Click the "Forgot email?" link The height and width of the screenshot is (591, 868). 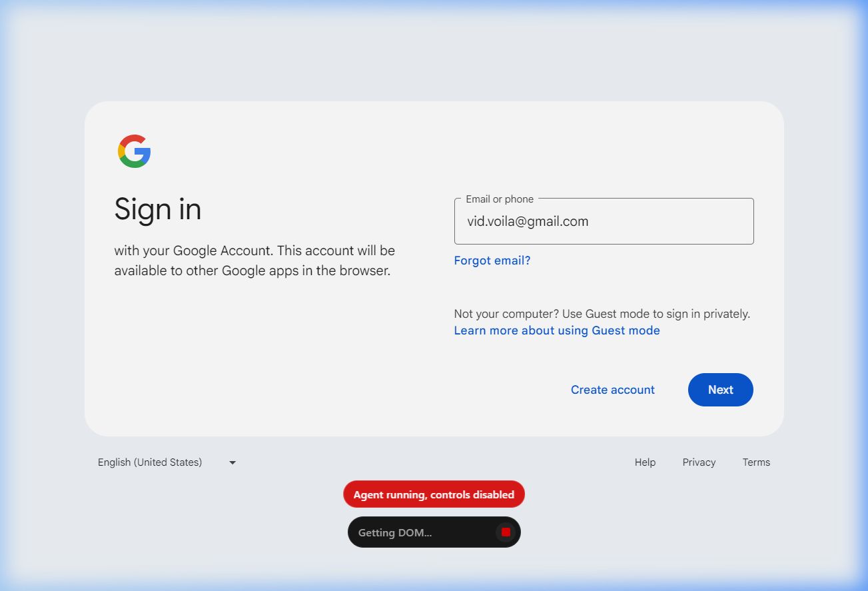492,261
